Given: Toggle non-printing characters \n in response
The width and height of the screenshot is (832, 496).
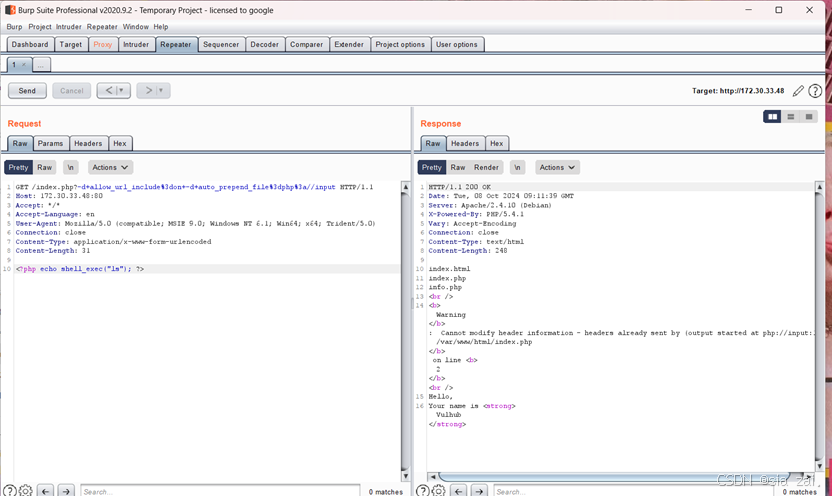Looking at the screenshot, I should 517,167.
